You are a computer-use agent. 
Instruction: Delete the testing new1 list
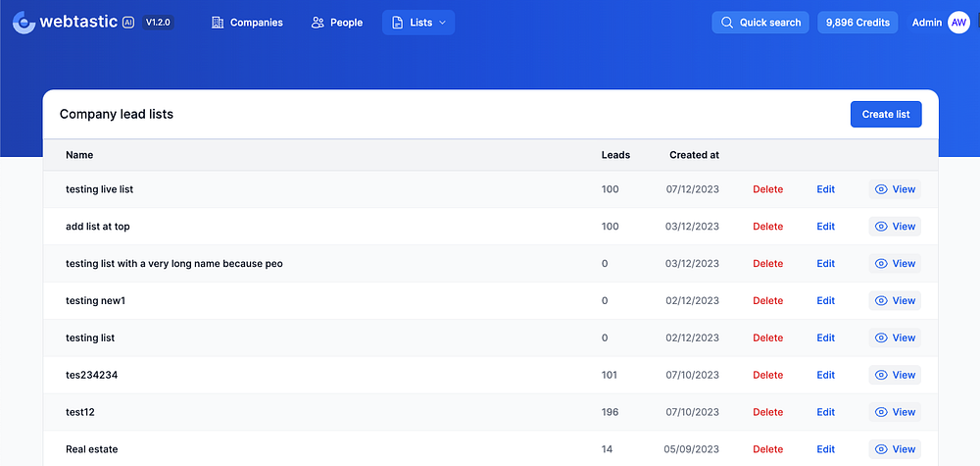[x=767, y=301]
